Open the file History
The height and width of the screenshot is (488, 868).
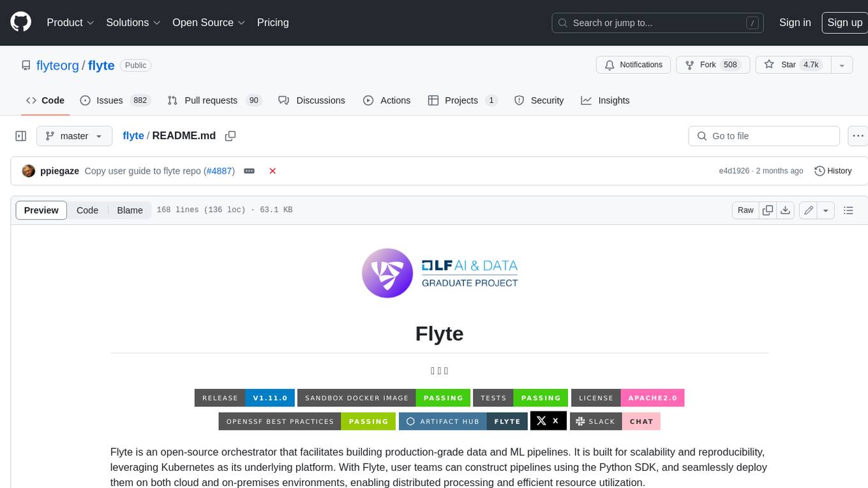[834, 171]
